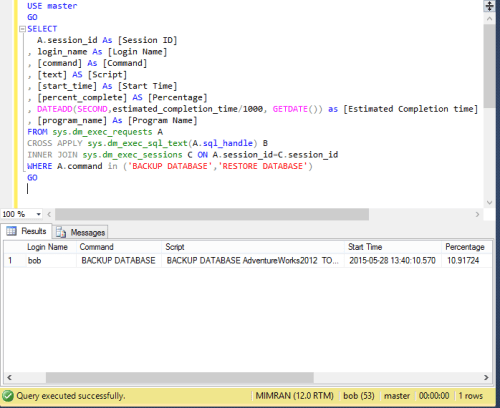
Task: Click 'MIMRAN (12.0 RTM)' server status entry
Action: 294,396
